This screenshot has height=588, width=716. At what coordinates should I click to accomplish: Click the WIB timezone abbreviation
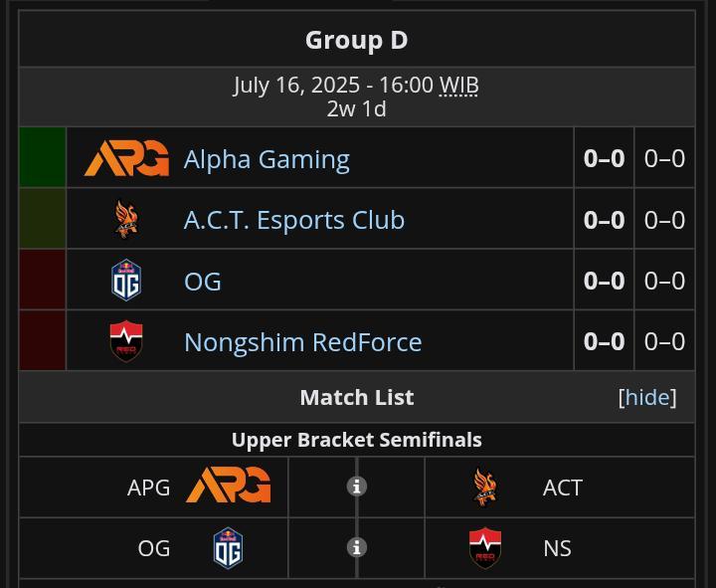coord(458,86)
